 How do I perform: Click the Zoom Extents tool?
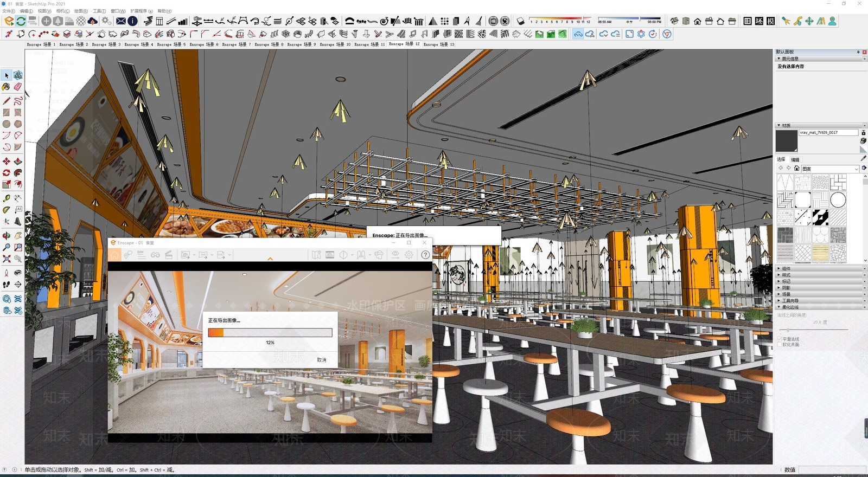click(x=7, y=259)
